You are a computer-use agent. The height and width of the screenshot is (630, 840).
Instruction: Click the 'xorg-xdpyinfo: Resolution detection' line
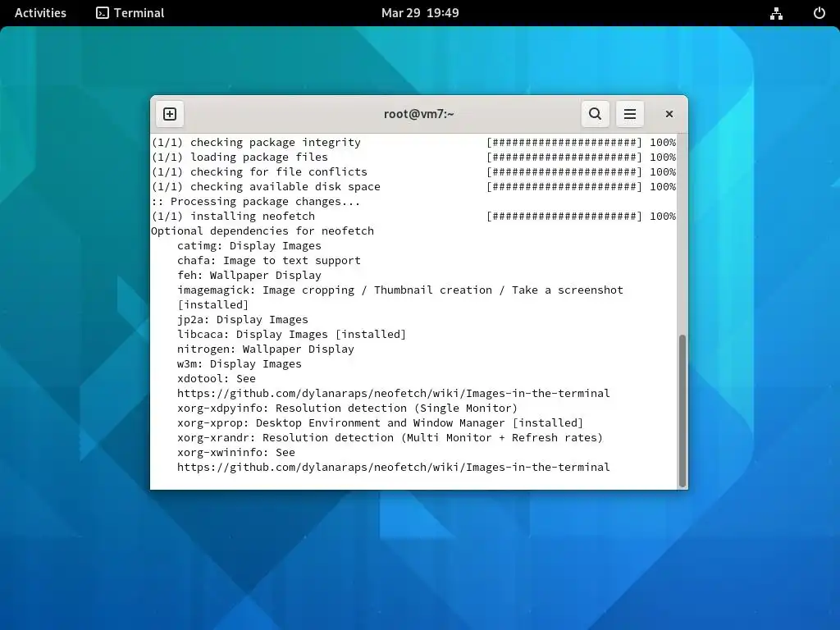pos(347,409)
